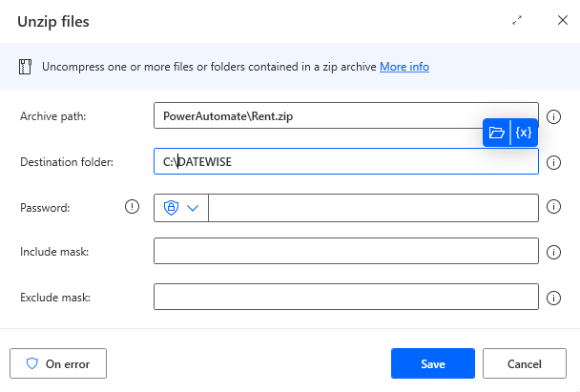Show info for Archive path field
The image size is (580, 392).
pyautogui.click(x=553, y=116)
